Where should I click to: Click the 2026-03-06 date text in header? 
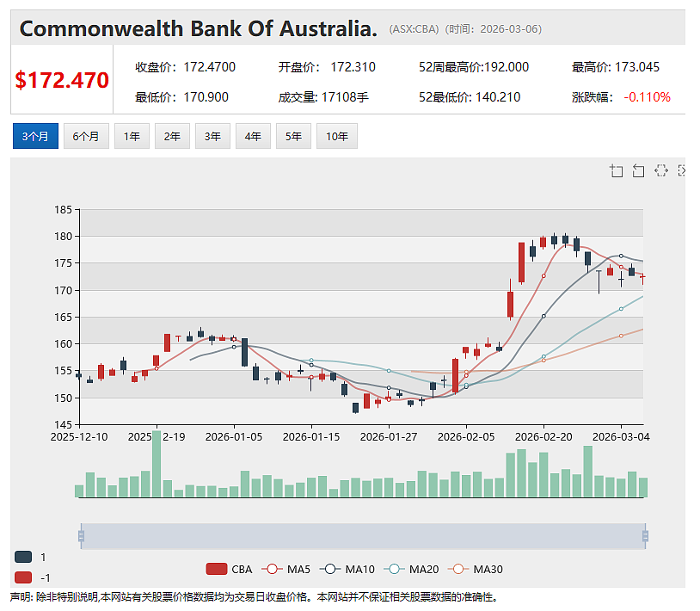point(508,29)
